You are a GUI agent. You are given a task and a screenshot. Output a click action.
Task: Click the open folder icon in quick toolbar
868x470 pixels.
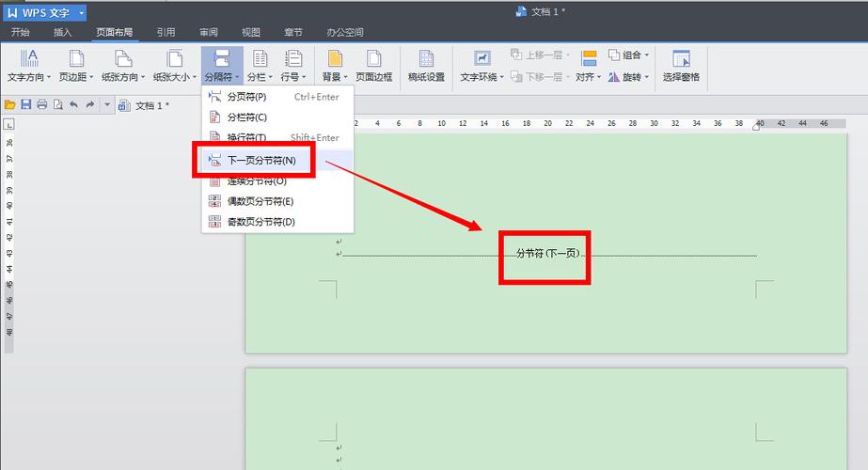pos(9,104)
